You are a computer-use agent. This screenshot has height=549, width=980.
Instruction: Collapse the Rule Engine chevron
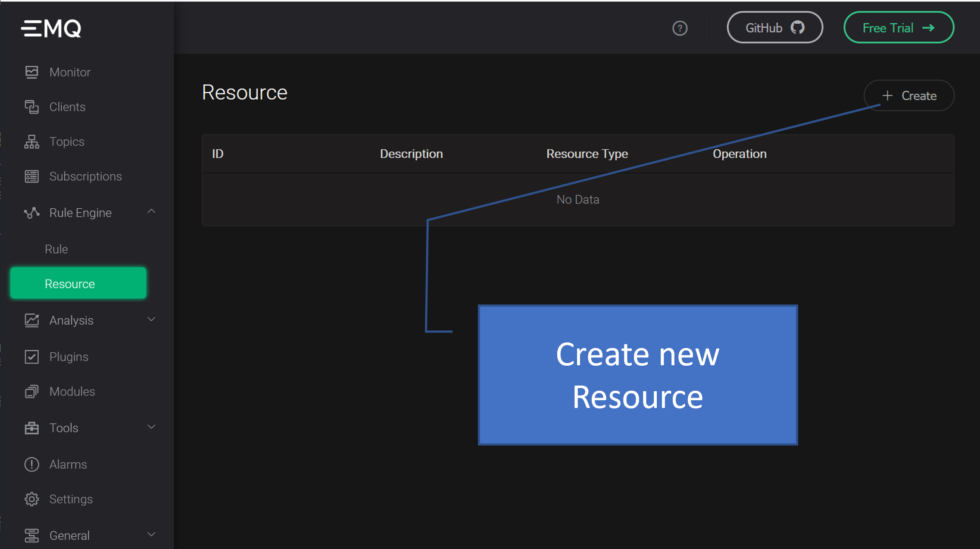(x=151, y=211)
